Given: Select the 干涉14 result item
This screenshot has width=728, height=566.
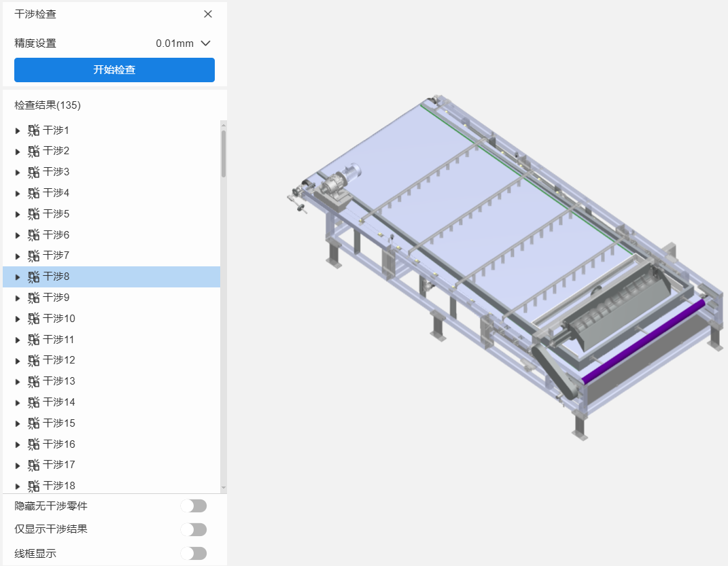Looking at the screenshot, I should click(x=59, y=402).
